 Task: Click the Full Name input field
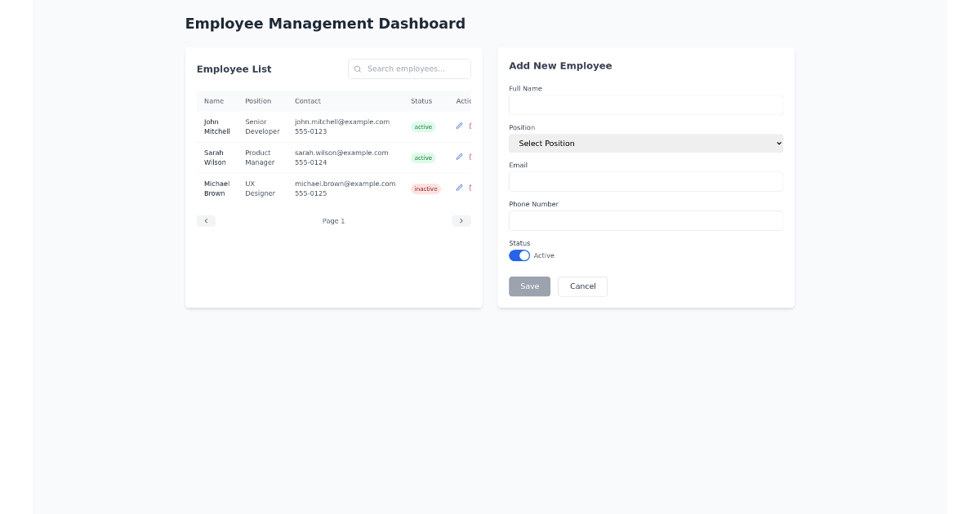pyautogui.click(x=645, y=104)
